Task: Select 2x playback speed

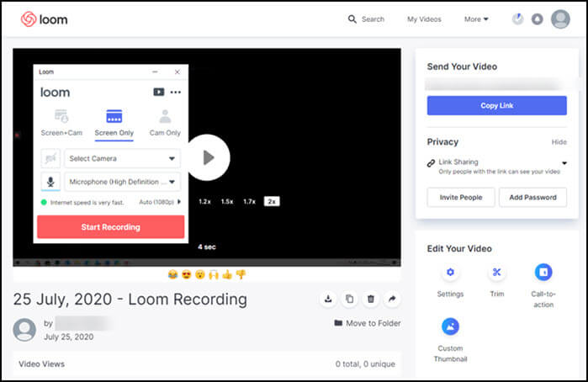Action: point(271,202)
